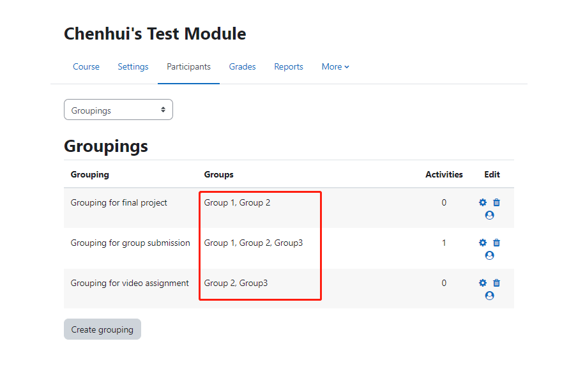Open the Groupings selector dropdown
Screen dimensions: 578x392
coord(118,110)
